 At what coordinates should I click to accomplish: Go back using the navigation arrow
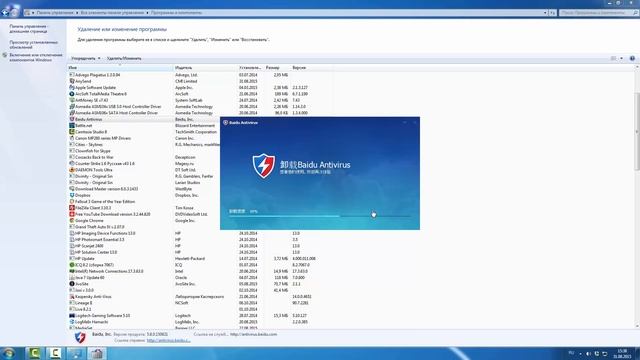(5, 13)
